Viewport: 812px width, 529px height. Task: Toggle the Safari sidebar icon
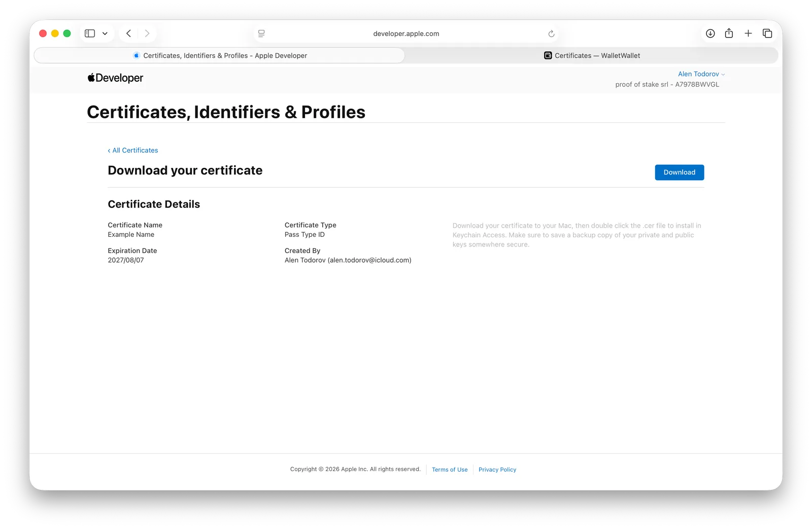90,33
